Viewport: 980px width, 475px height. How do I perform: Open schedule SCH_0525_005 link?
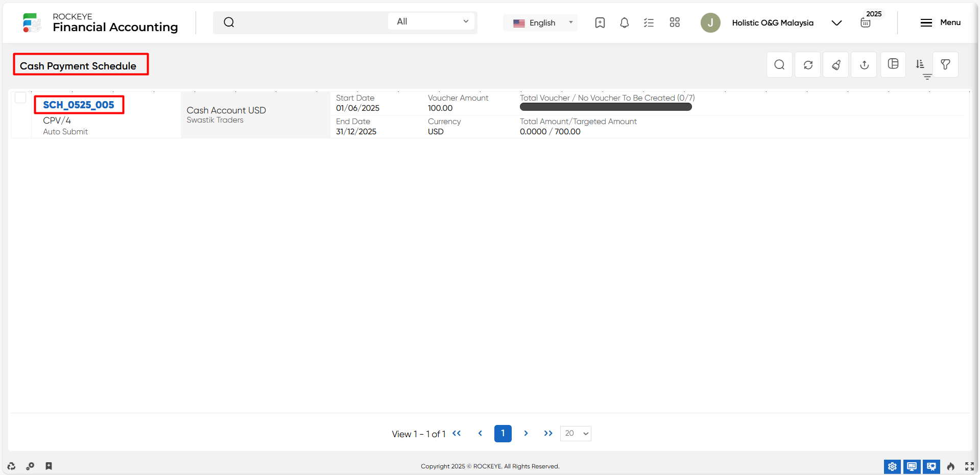coord(79,105)
